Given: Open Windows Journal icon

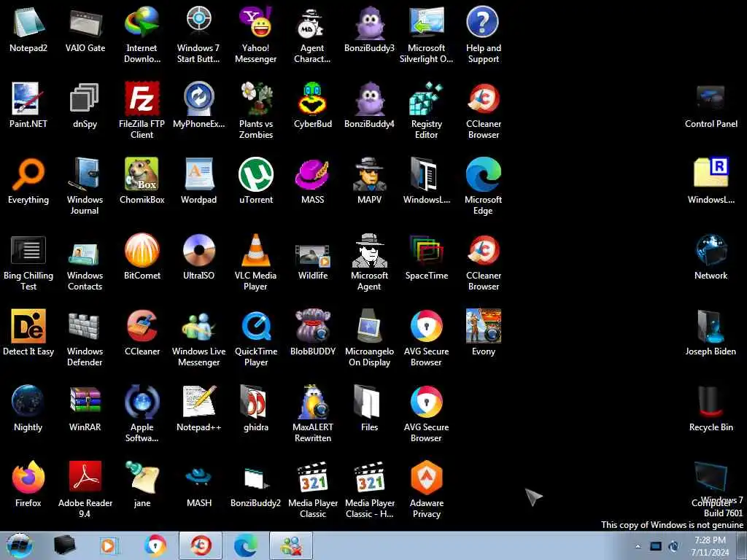Looking at the screenshot, I should point(85,186).
